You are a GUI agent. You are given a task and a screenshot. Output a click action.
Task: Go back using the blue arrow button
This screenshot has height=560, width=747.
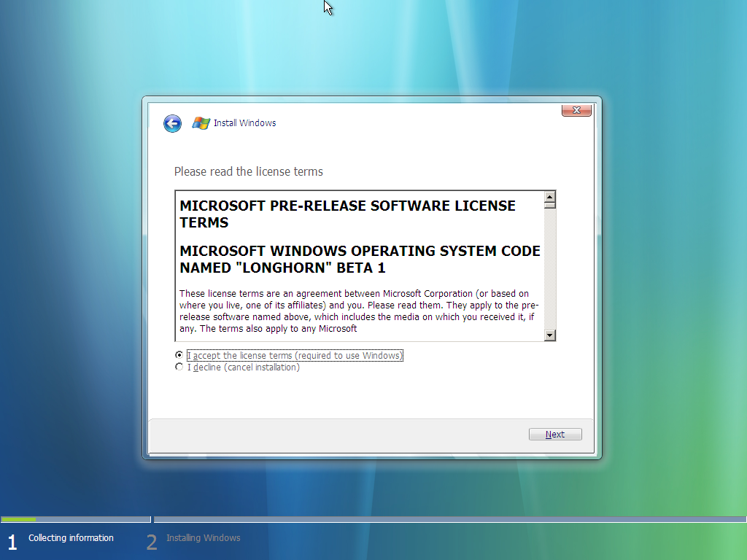[172, 123]
